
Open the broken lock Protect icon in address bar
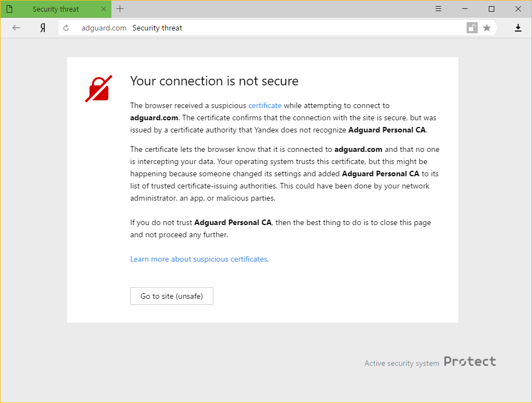[x=472, y=28]
